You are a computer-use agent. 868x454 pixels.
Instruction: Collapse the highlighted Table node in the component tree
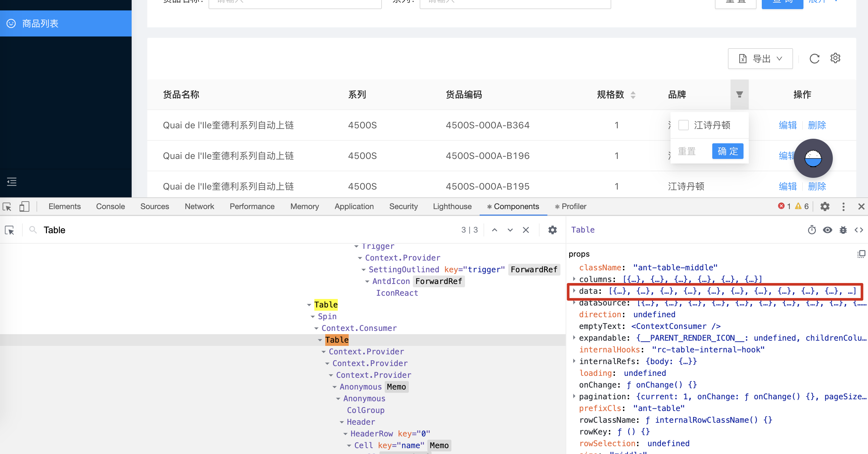(320, 340)
